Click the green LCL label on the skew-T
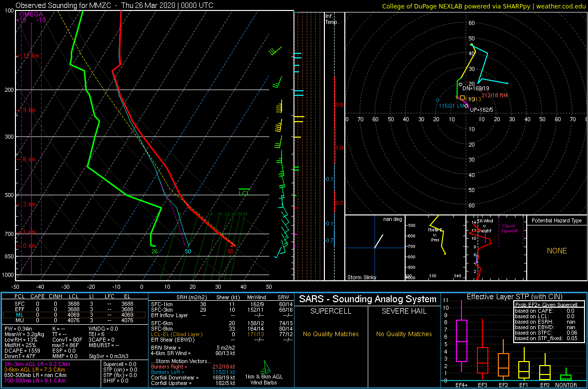 click(244, 193)
